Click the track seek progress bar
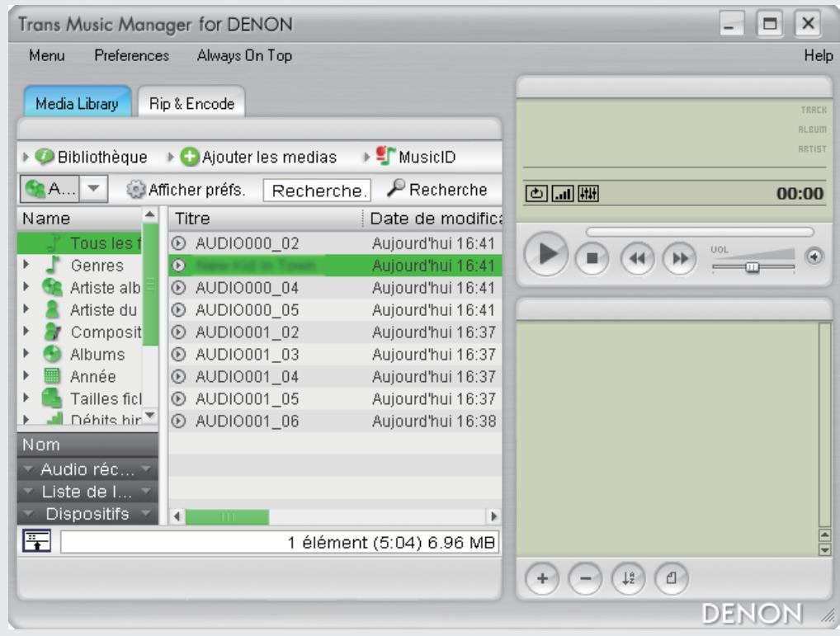 click(x=700, y=232)
